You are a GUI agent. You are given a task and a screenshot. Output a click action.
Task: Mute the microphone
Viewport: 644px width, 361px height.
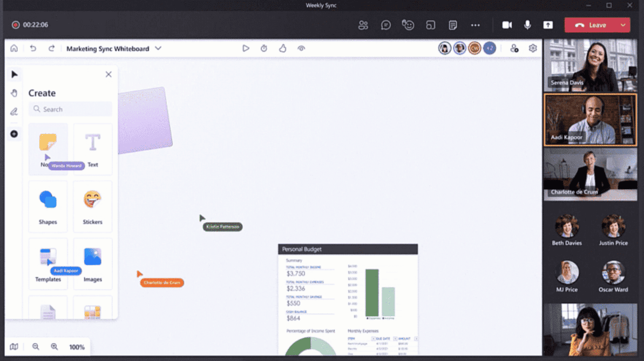point(527,25)
